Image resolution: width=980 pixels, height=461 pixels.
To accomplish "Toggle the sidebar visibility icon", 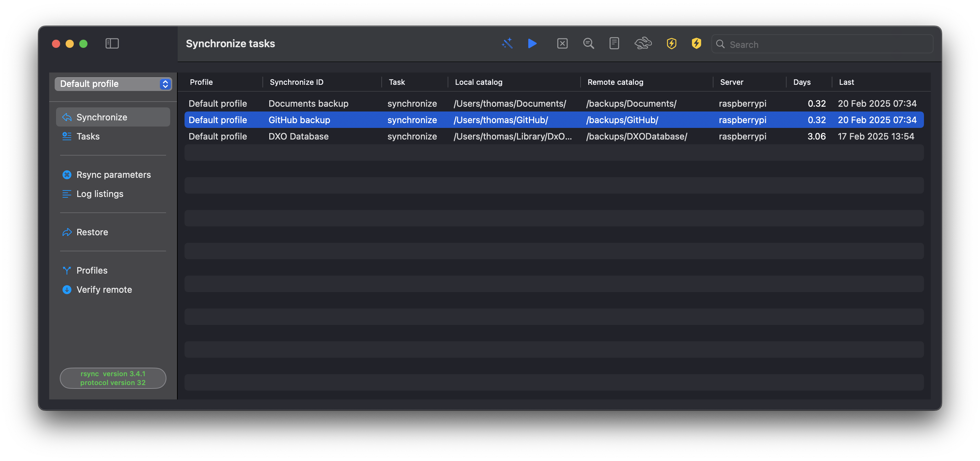I will click(112, 43).
